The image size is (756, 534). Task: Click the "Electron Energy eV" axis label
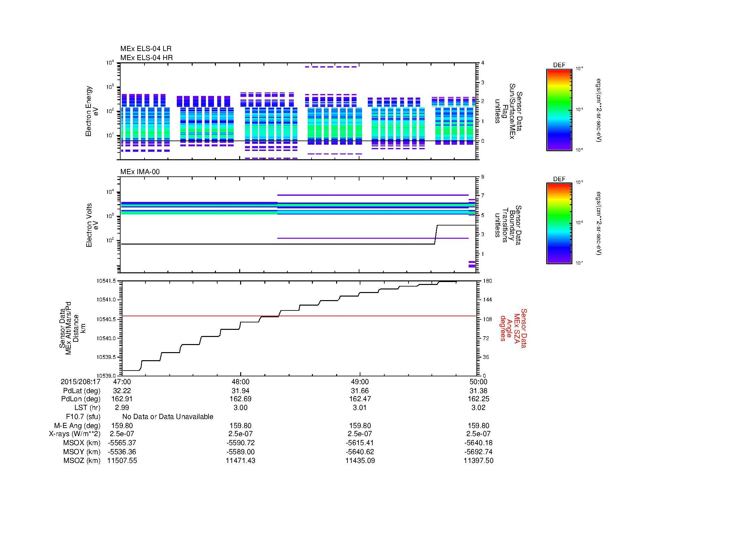92,111
